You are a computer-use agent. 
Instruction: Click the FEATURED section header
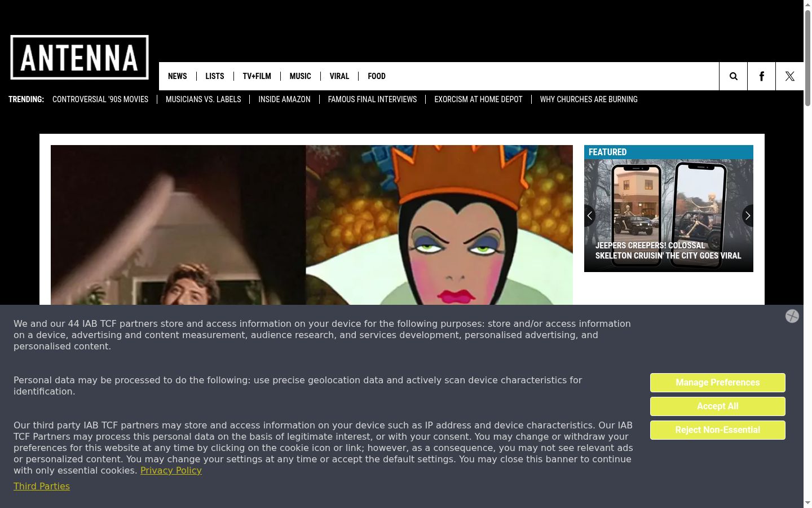click(x=668, y=152)
